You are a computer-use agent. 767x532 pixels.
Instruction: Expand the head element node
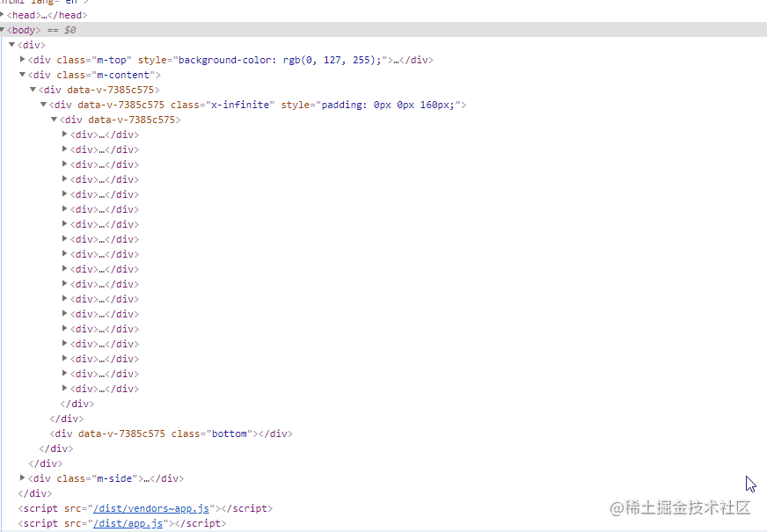coord(2,14)
